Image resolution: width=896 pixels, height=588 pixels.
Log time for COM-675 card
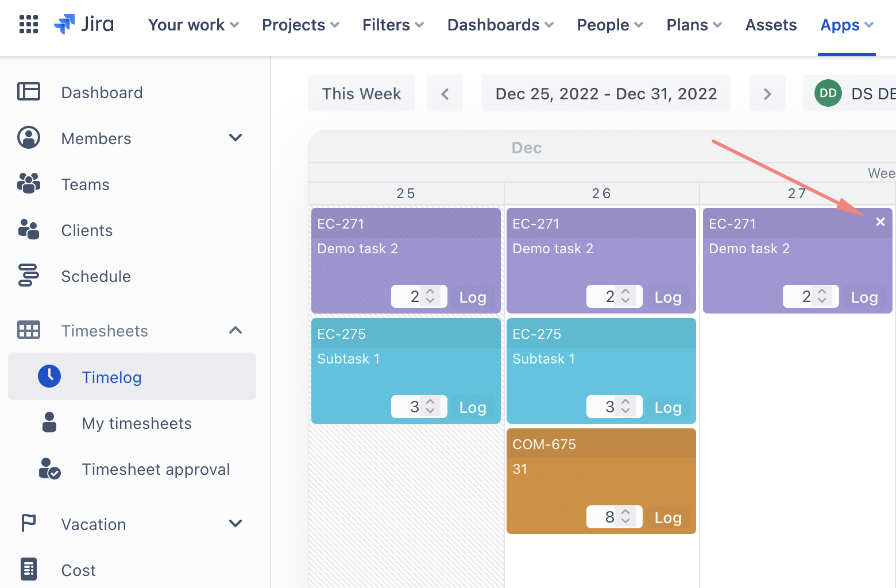(x=668, y=517)
